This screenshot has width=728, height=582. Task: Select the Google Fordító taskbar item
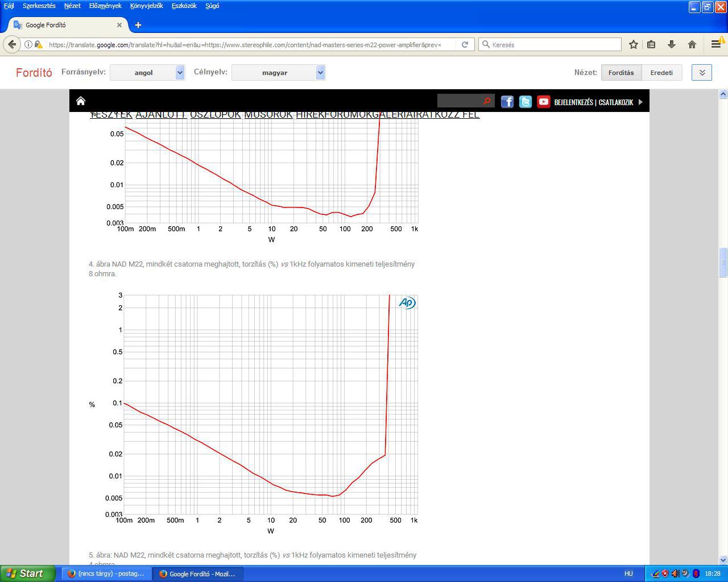click(x=198, y=573)
